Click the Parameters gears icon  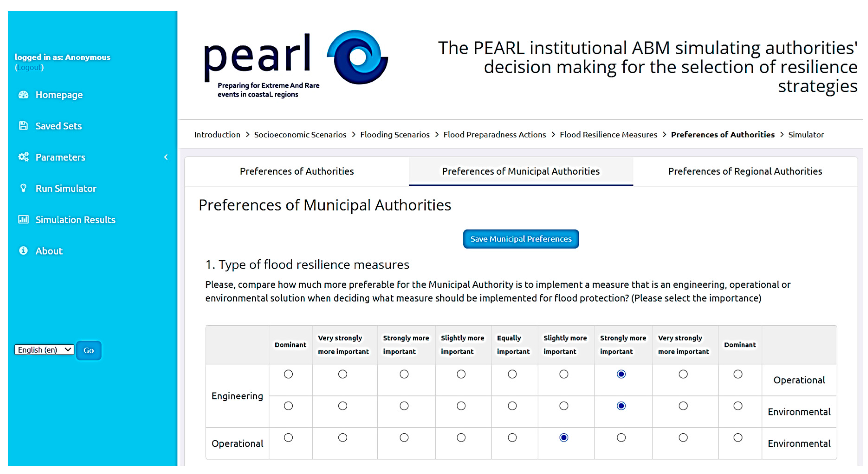click(23, 157)
